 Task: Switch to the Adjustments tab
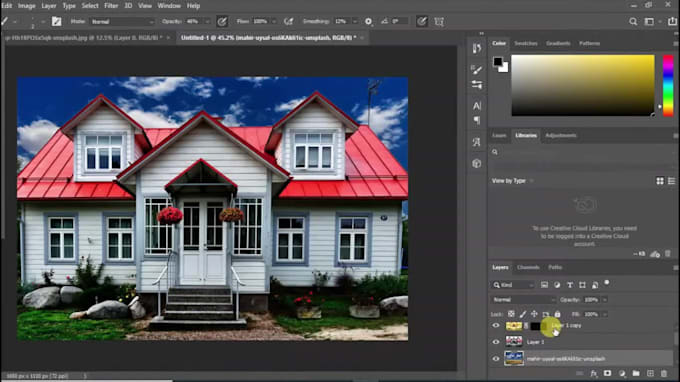[561, 135]
